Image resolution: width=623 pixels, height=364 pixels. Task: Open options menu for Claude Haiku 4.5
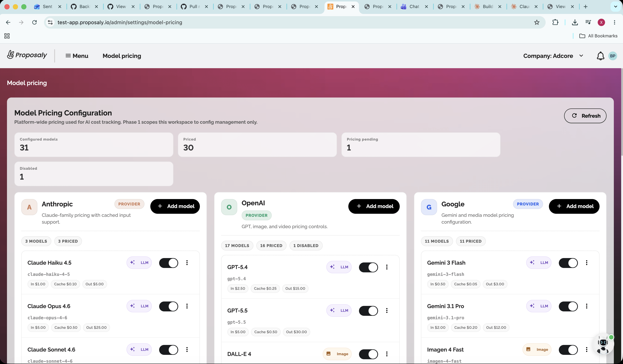click(187, 263)
